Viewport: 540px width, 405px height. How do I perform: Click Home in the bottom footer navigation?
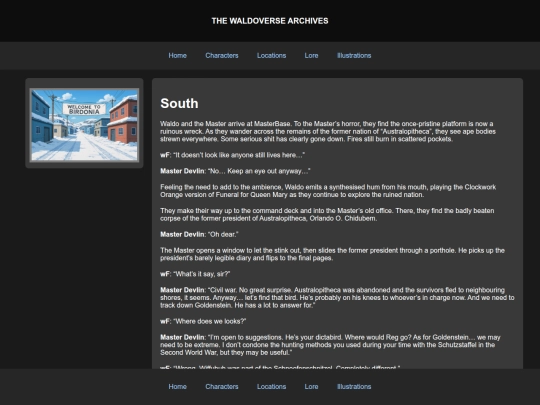tap(177, 386)
